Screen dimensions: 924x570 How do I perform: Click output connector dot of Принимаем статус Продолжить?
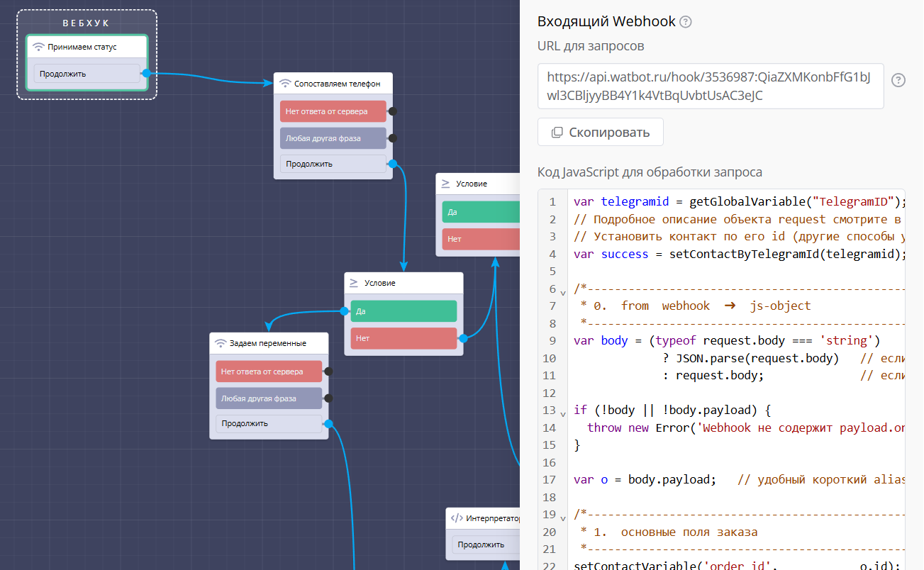[146, 73]
